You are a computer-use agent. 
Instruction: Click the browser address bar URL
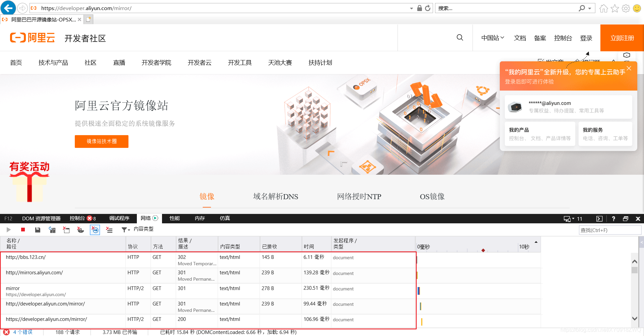tap(87, 8)
